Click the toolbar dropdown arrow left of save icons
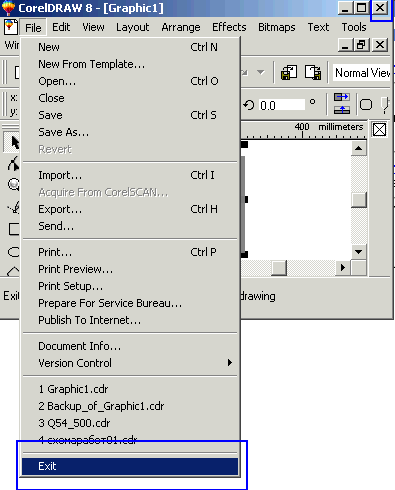The height and width of the screenshot is (490, 395). 260,72
